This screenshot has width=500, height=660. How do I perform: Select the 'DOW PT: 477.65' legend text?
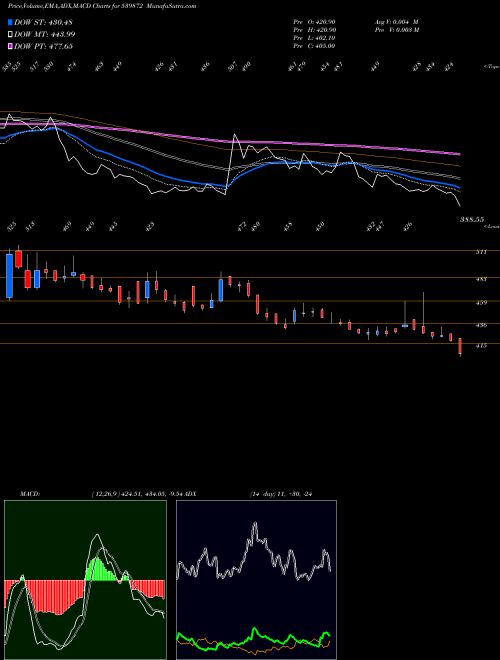43,46
